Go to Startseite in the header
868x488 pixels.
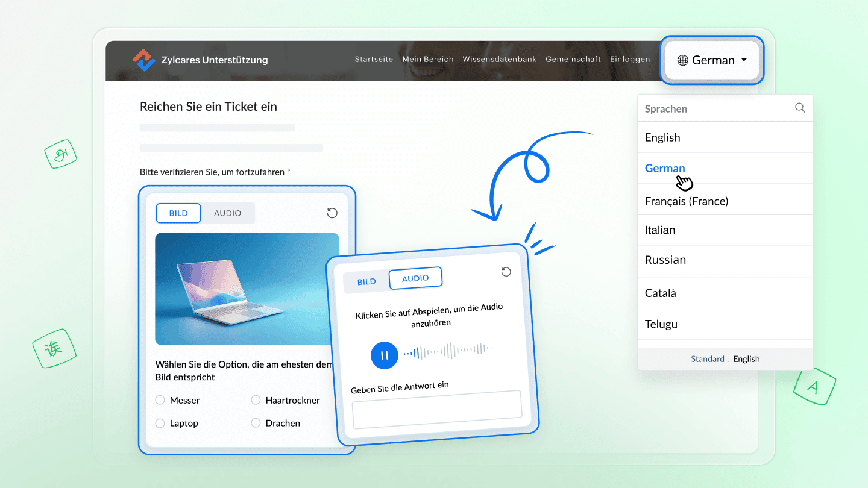374,59
